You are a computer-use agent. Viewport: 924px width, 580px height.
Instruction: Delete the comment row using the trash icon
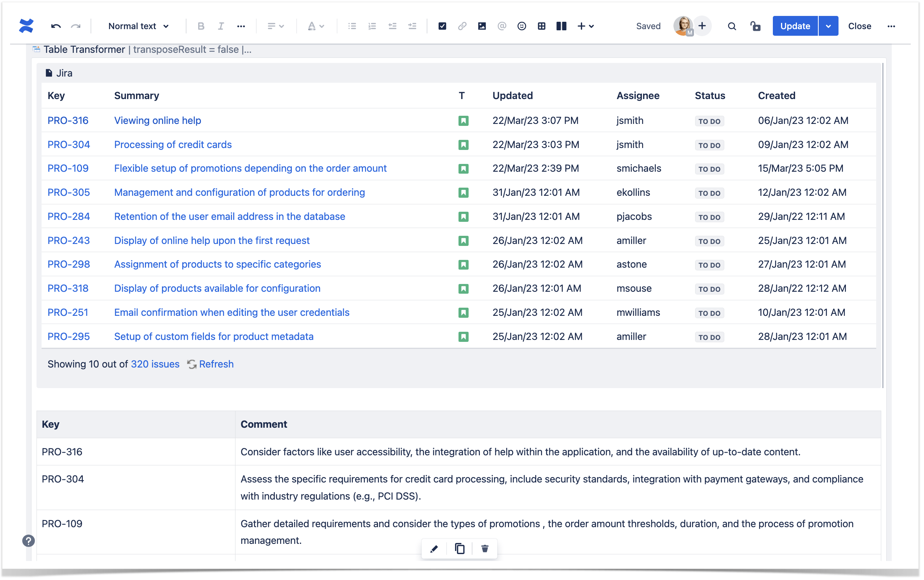pyautogui.click(x=485, y=549)
